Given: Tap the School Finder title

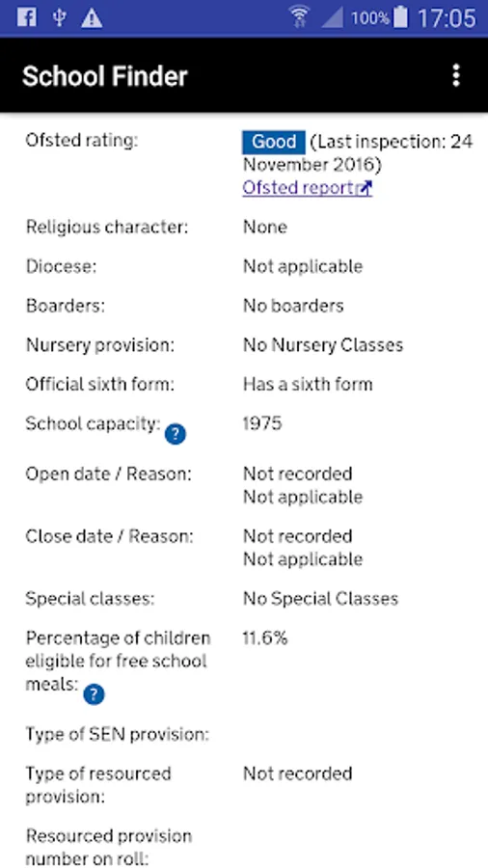Looking at the screenshot, I should [x=105, y=76].
